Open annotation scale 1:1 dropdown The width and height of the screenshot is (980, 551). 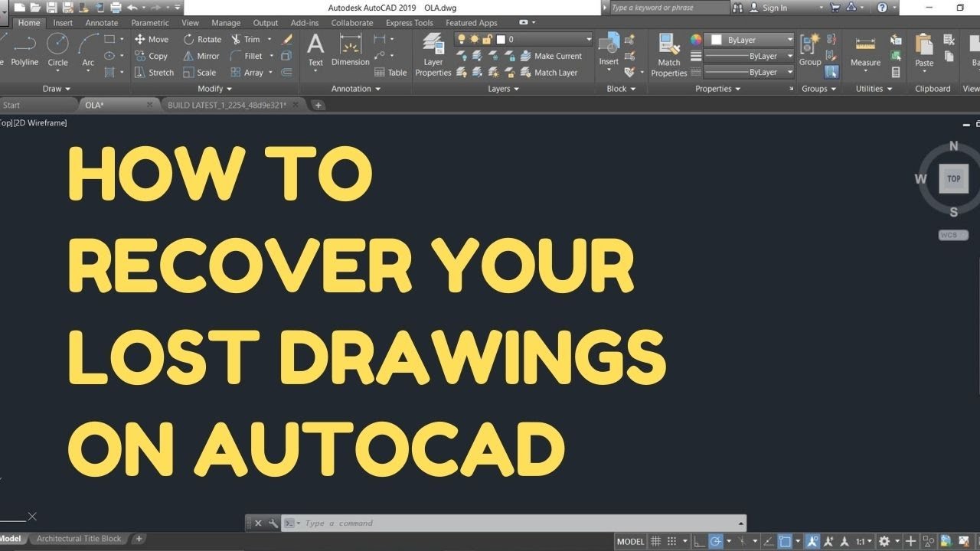pos(864,542)
